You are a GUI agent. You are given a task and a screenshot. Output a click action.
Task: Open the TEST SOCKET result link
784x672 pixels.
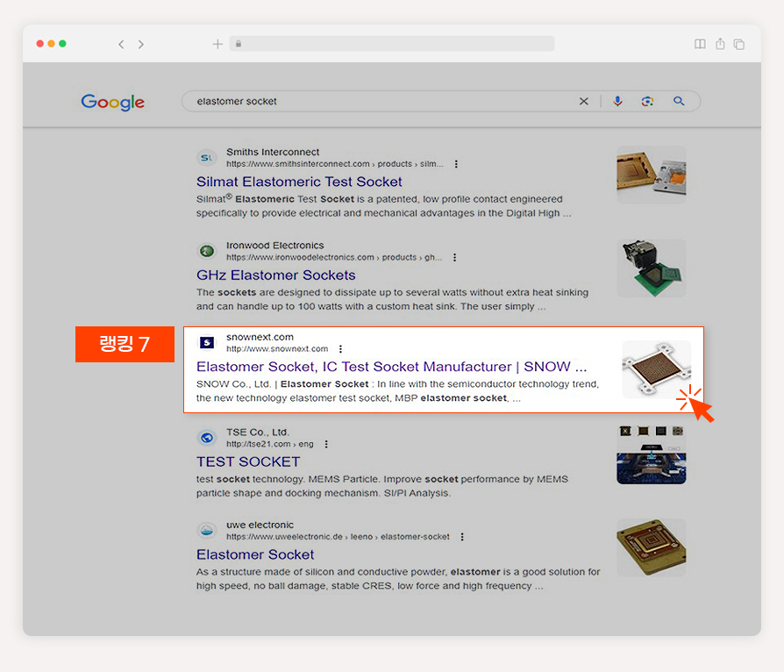point(248,461)
